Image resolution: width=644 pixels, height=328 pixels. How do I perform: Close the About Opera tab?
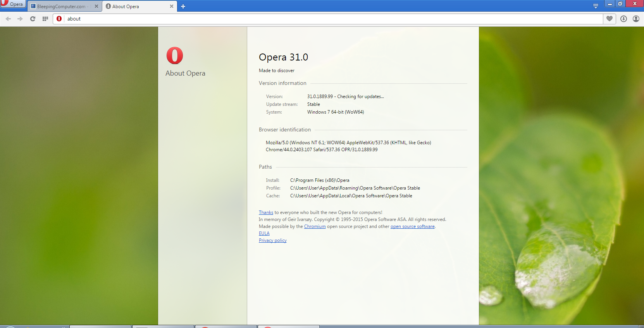[172, 6]
